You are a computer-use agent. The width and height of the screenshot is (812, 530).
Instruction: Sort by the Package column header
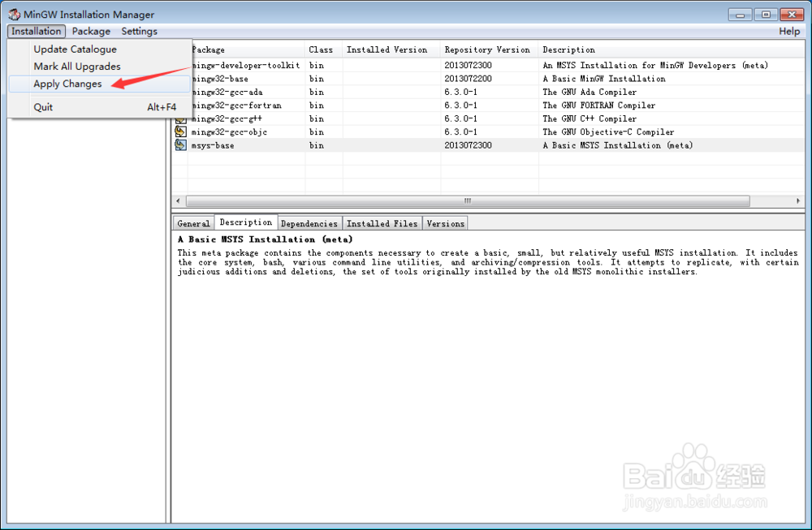pos(247,50)
